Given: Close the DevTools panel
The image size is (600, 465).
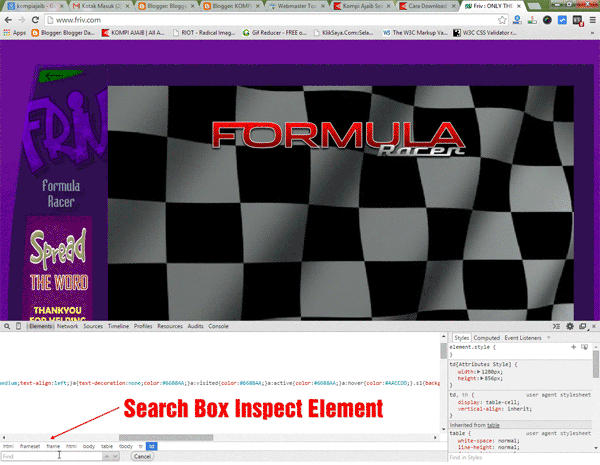Looking at the screenshot, I should [594, 326].
